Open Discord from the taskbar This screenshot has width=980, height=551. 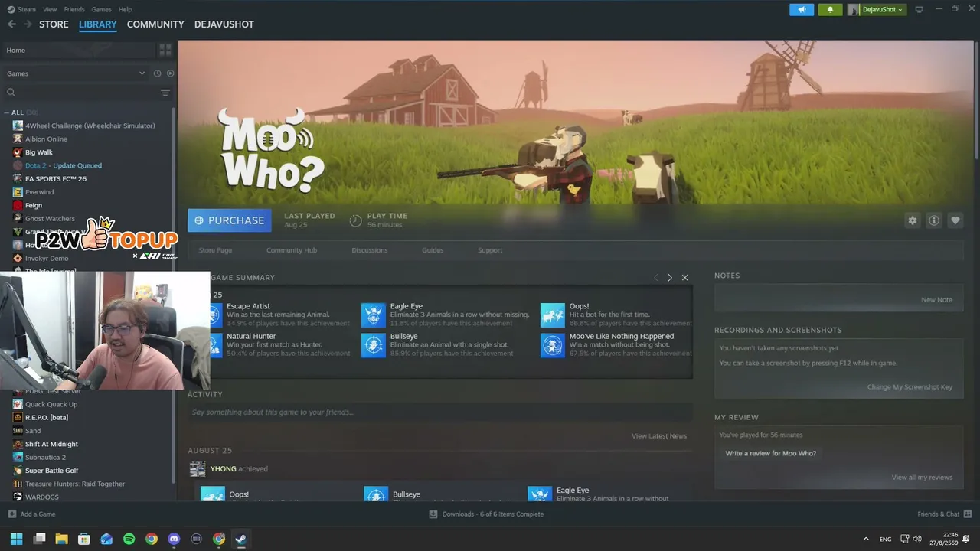point(174,539)
